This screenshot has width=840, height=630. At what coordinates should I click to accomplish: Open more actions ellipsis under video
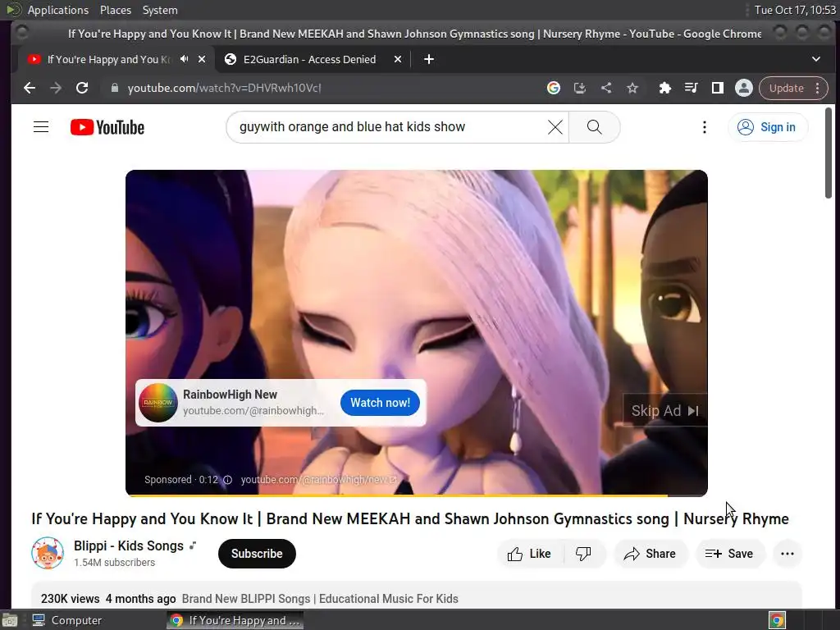click(x=787, y=554)
